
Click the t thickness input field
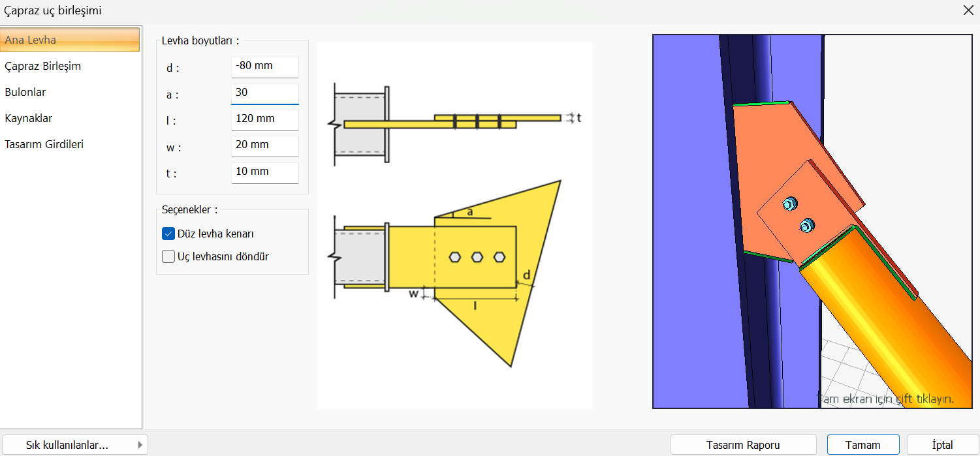point(264,172)
